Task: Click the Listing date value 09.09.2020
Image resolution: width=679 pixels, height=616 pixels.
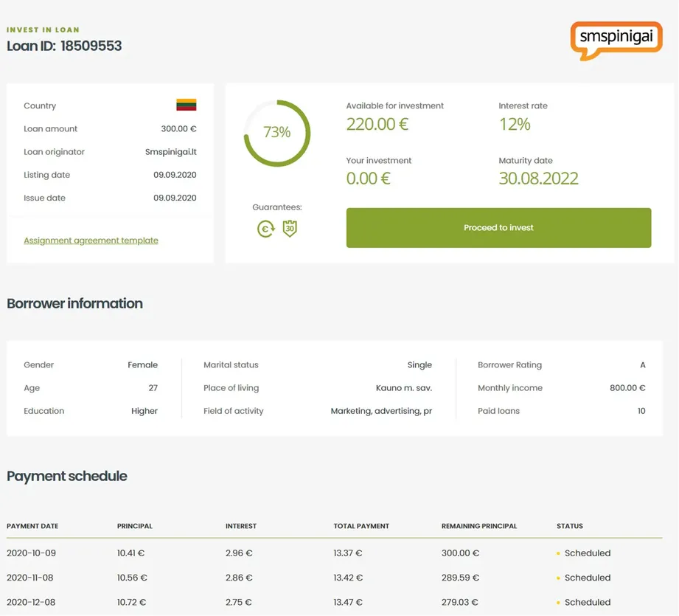Action: pos(175,175)
